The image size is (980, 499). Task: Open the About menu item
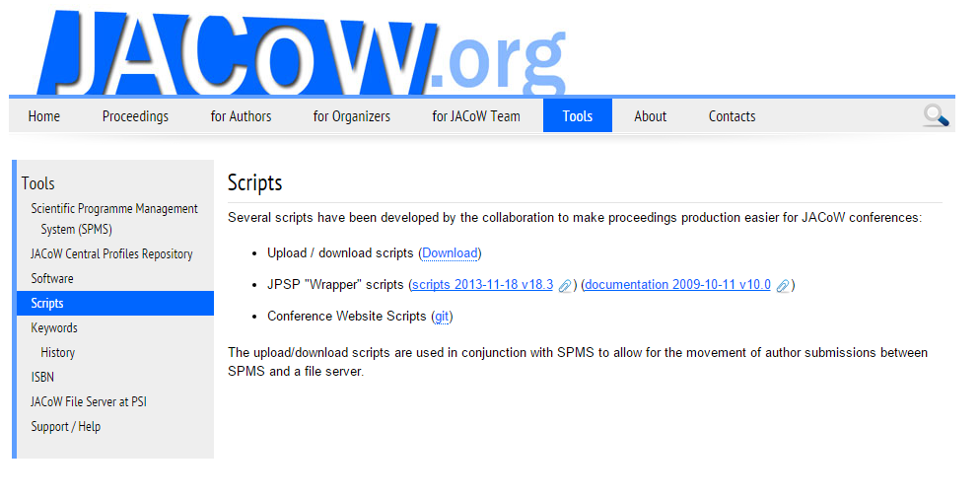[650, 116]
